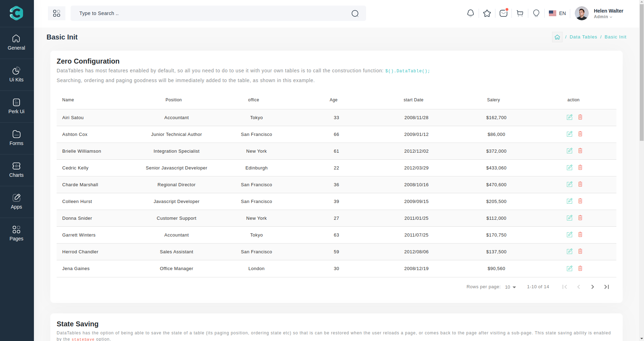
Task: Sort by start Date column header
Action: pos(413,100)
